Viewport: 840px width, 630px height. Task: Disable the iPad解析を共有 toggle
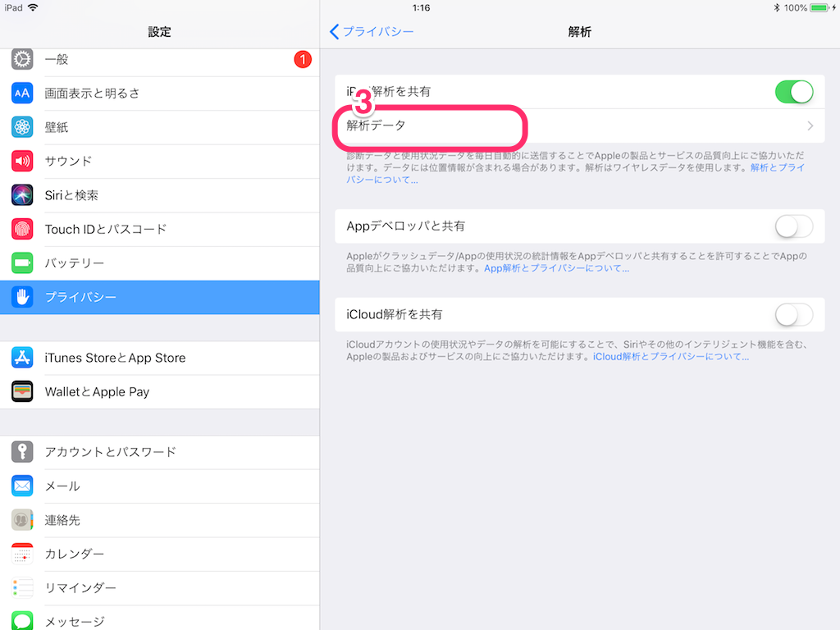[x=793, y=92]
